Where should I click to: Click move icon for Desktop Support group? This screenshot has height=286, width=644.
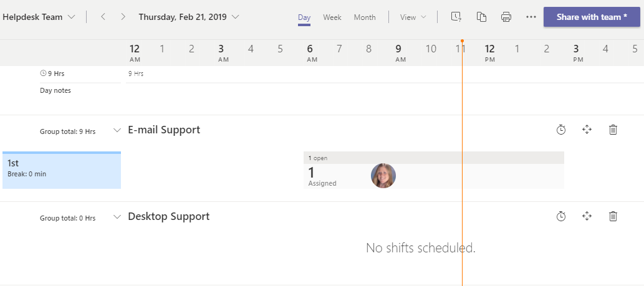tap(587, 216)
